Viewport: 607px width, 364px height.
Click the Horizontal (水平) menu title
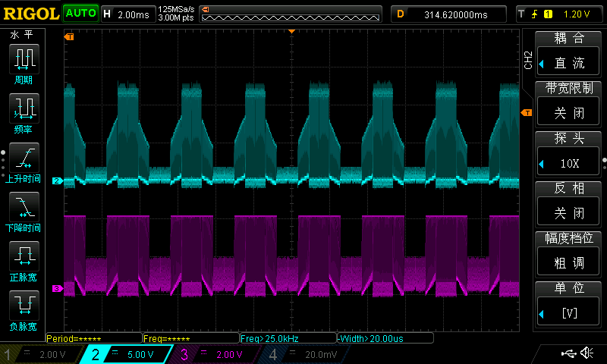(22, 35)
